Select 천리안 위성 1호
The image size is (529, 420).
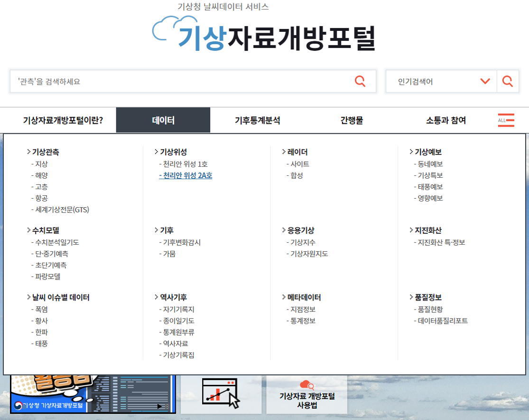click(x=184, y=164)
